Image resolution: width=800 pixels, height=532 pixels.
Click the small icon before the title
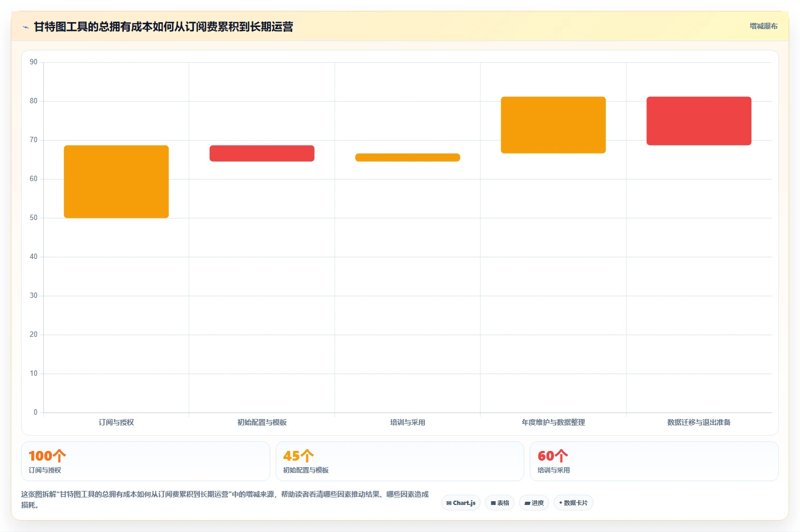click(25, 27)
